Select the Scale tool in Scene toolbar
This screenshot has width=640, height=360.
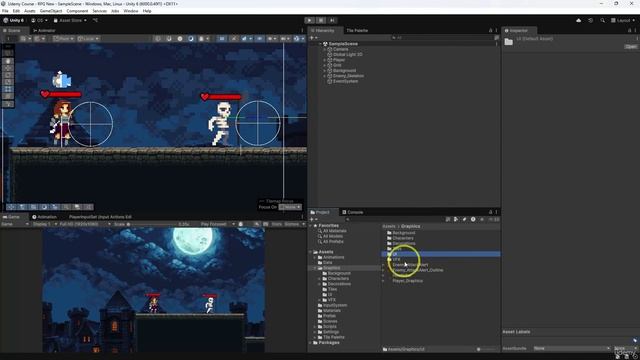point(8,82)
